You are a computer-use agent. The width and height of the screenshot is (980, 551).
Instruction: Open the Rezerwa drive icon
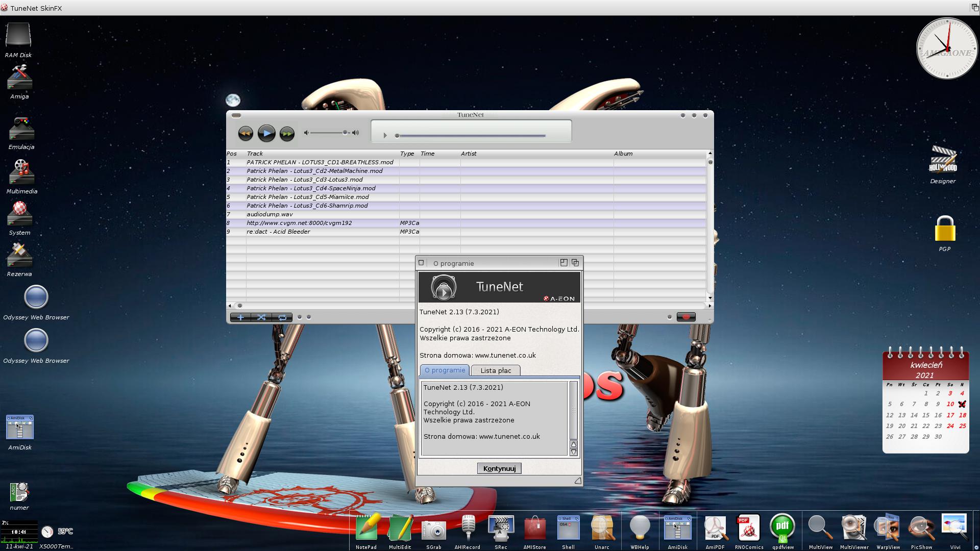[x=19, y=259]
